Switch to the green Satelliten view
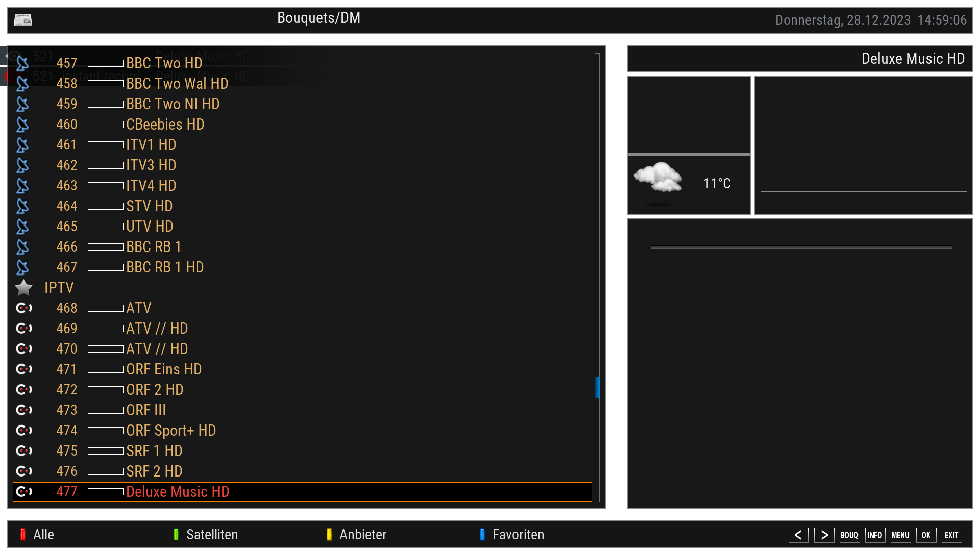980x551 pixels. (212, 534)
